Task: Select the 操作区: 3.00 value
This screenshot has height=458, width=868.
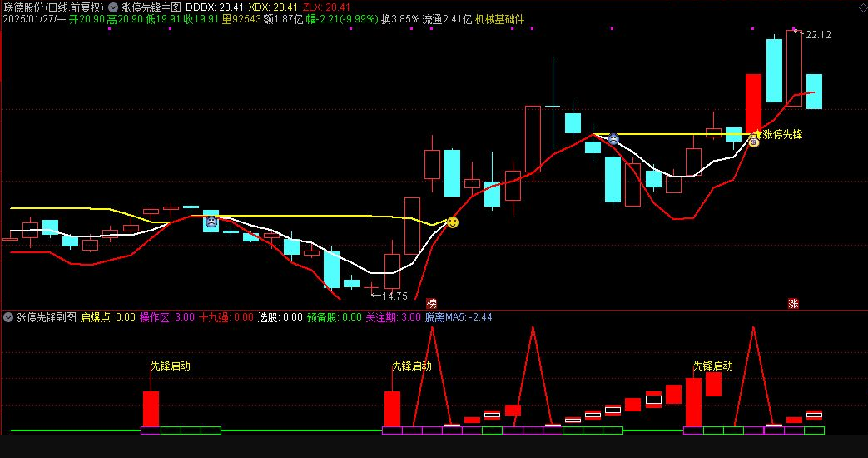Action: coord(167,317)
